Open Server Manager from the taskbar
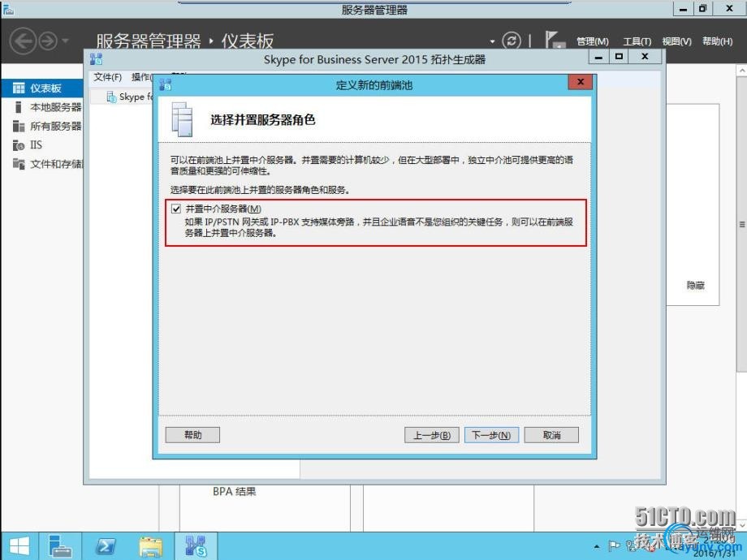 pos(61,546)
